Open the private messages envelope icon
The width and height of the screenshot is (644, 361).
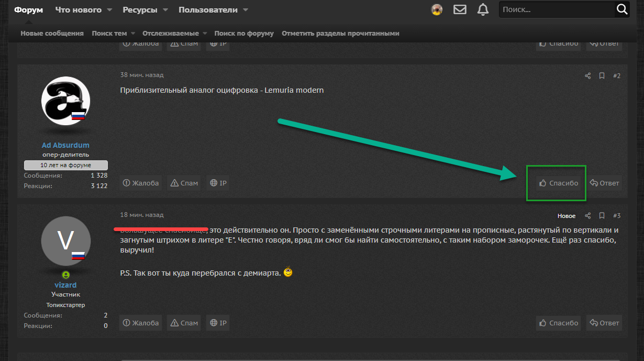pos(460,9)
